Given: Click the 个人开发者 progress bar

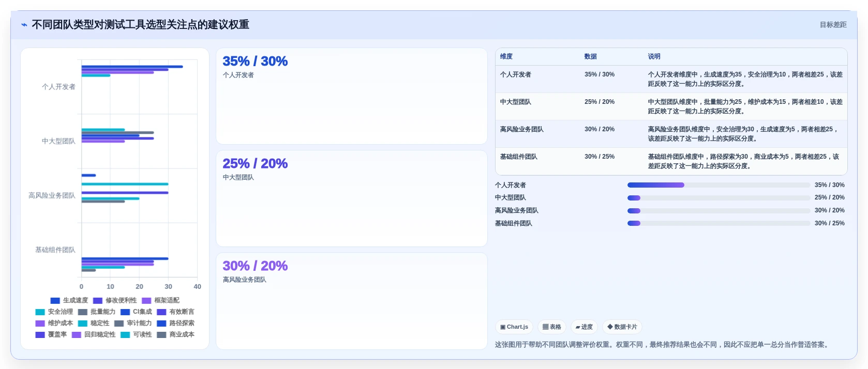Looking at the screenshot, I should [719, 185].
